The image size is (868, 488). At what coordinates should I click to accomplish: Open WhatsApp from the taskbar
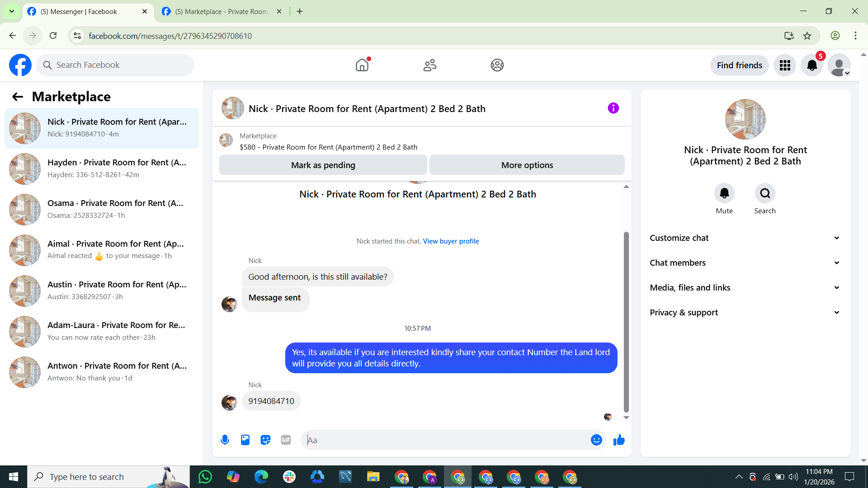[205, 477]
